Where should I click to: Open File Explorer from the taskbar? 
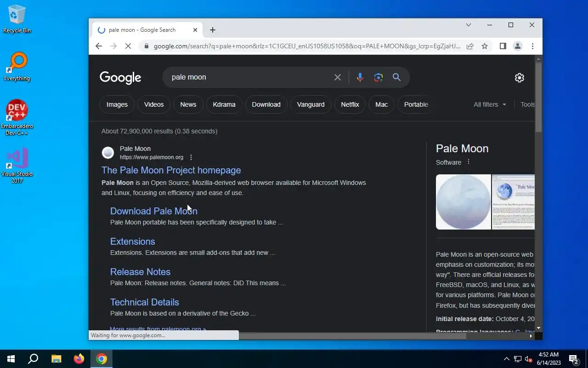[x=56, y=359]
